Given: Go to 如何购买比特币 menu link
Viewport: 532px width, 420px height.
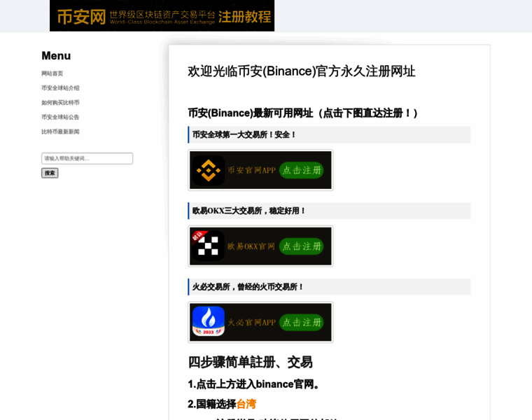Looking at the screenshot, I should pos(60,102).
